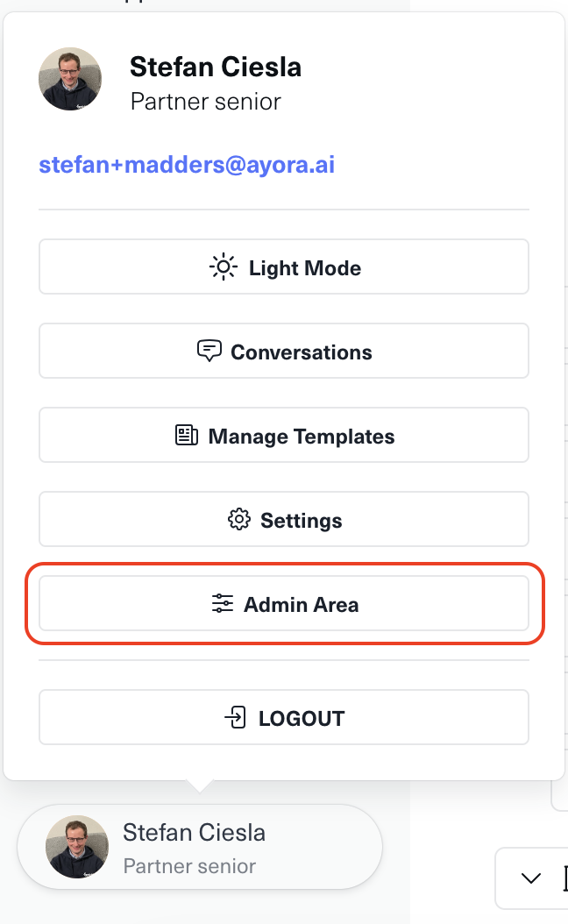Toggle the Light Mode theme
This screenshot has width=568, height=924.
click(284, 267)
